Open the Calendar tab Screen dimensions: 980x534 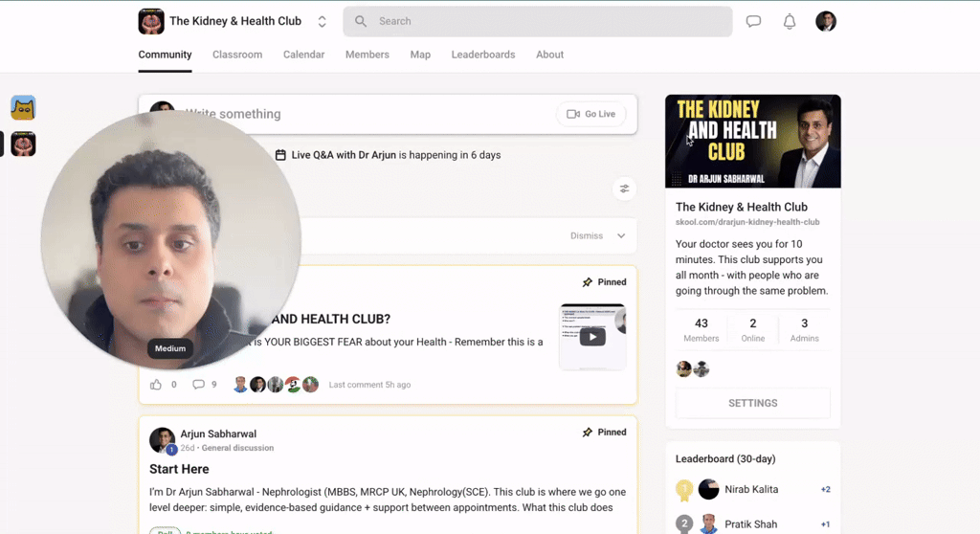(303, 55)
